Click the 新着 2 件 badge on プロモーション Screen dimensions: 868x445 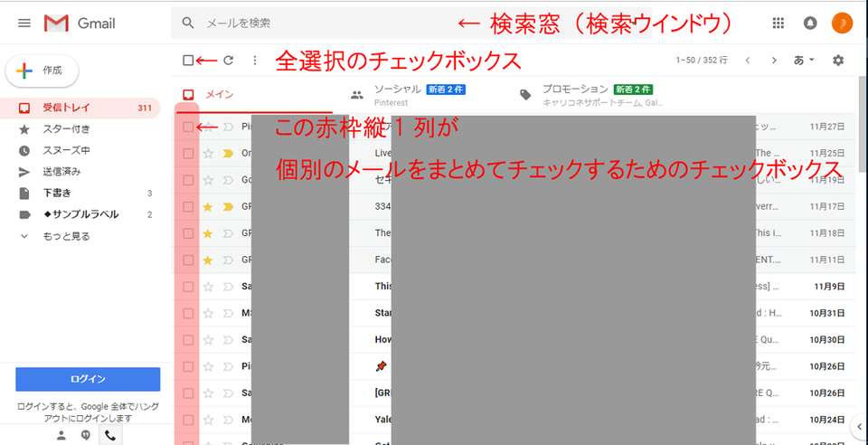click(x=633, y=90)
